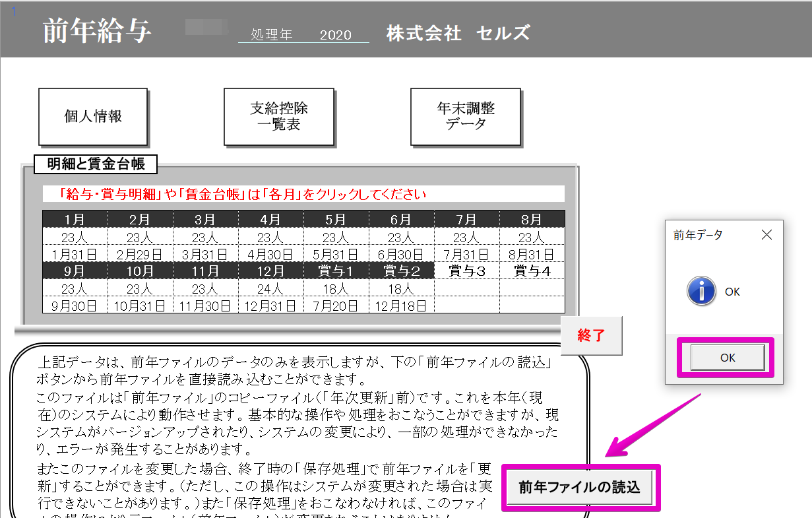Click the 賞与4 bonus cell
812x518 pixels.
pyautogui.click(x=531, y=271)
